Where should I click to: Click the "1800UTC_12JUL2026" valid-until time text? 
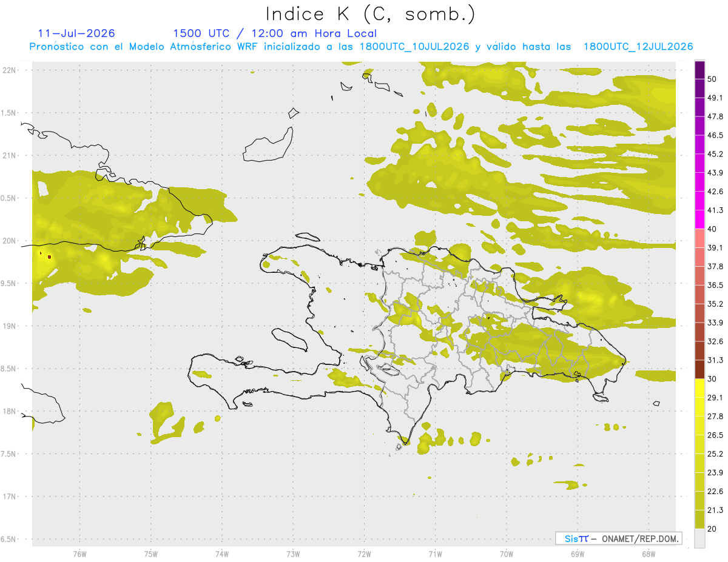(x=638, y=47)
